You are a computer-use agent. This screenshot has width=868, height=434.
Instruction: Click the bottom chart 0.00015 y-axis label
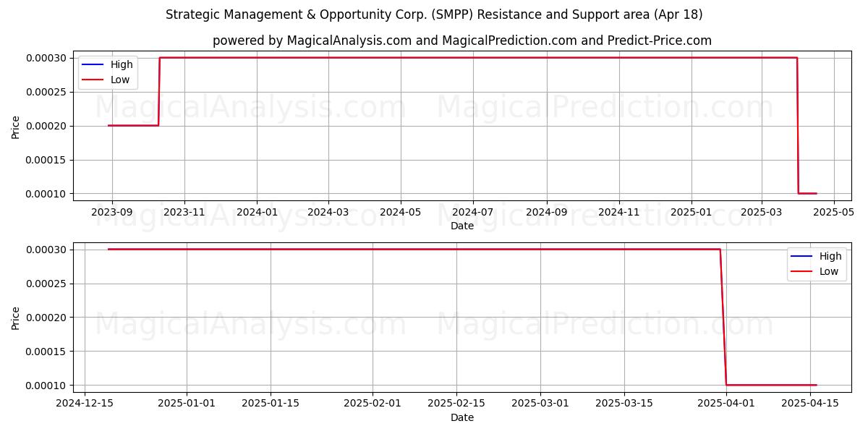click(46, 352)
